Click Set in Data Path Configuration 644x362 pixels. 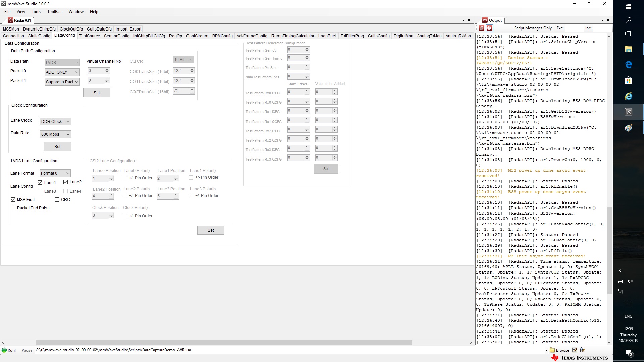tap(97, 93)
